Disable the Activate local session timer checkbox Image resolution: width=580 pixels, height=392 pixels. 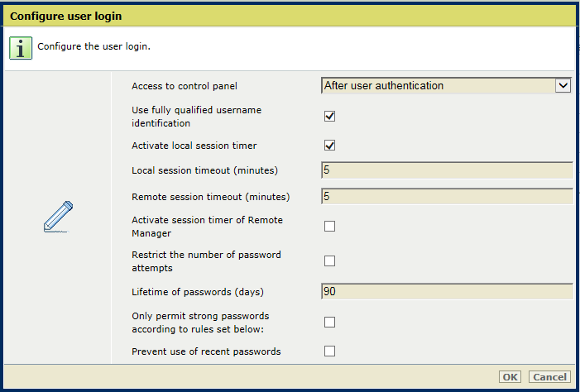[x=329, y=146]
